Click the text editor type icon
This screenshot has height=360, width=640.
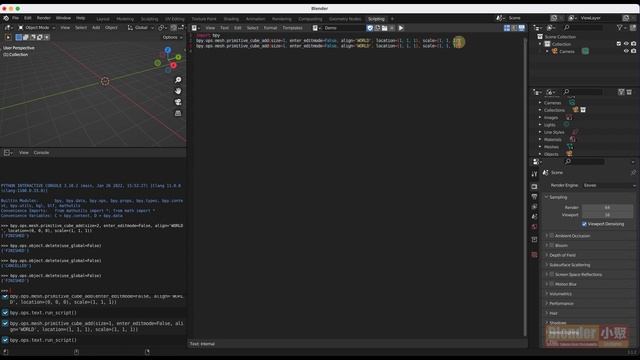(x=195, y=28)
